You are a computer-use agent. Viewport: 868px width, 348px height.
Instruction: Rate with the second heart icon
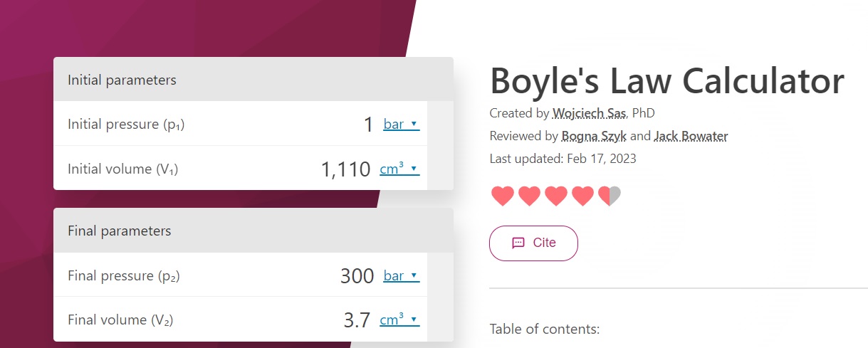tap(529, 196)
